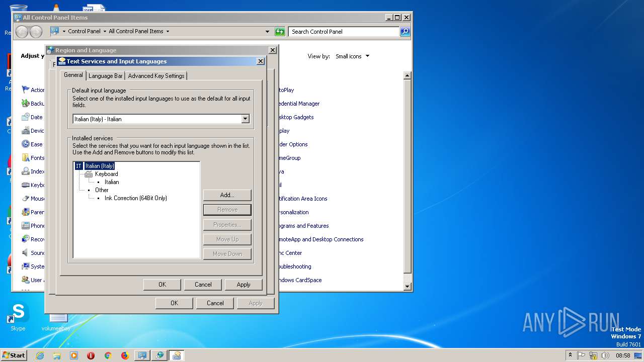Click Control Panel scrollbar down arrow
Viewport: 644px width, 362px height.
(x=408, y=286)
